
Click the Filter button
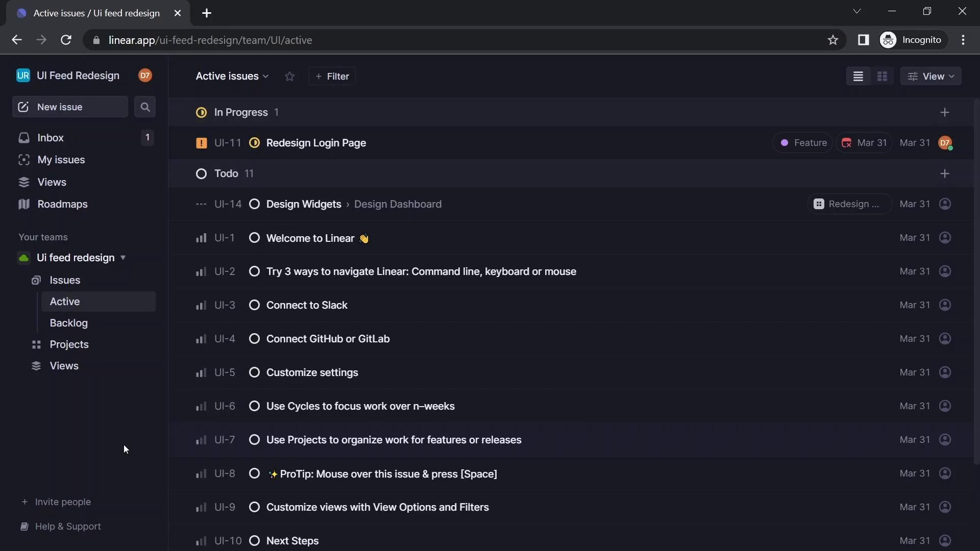[332, 77]
